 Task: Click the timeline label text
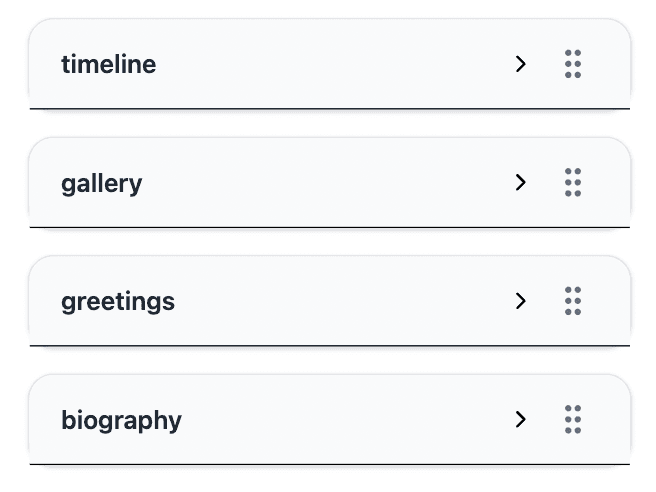pos(108,64)
